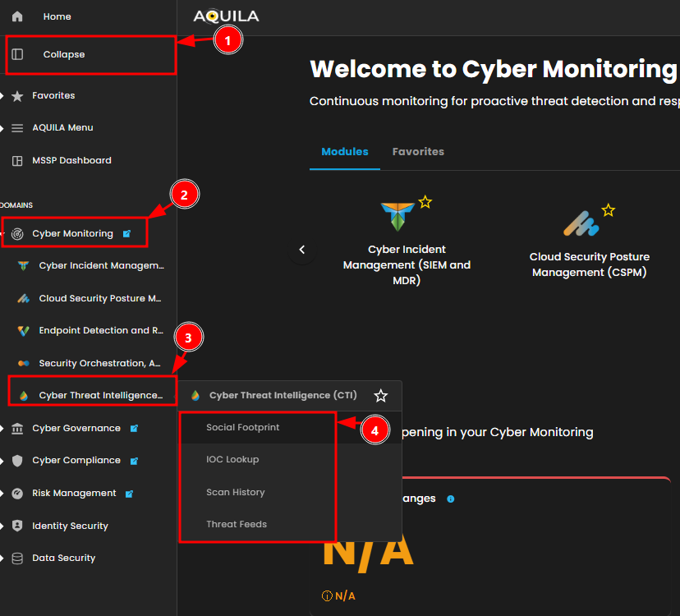The height and width of the screenshot is (616, 680).
Task: Open Security Orchestration sidebar icon
Action: coord(23,363)
